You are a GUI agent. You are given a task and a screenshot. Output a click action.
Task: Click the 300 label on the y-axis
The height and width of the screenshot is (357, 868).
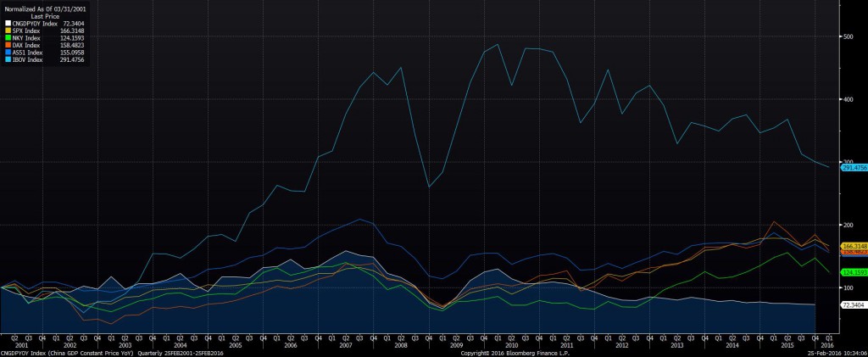tap(848, 162)
